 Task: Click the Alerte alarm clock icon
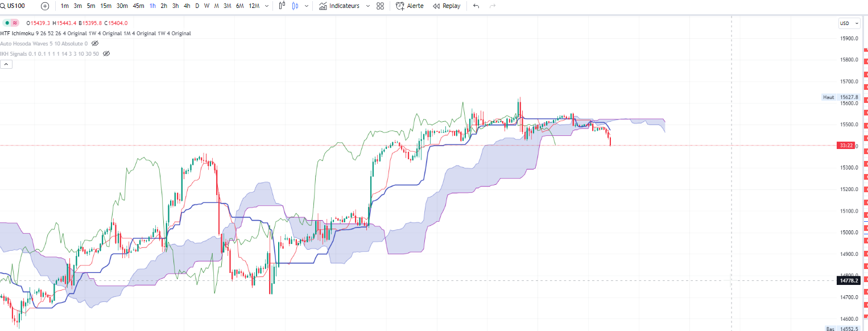pyautogui.click(x=400, y=6)
